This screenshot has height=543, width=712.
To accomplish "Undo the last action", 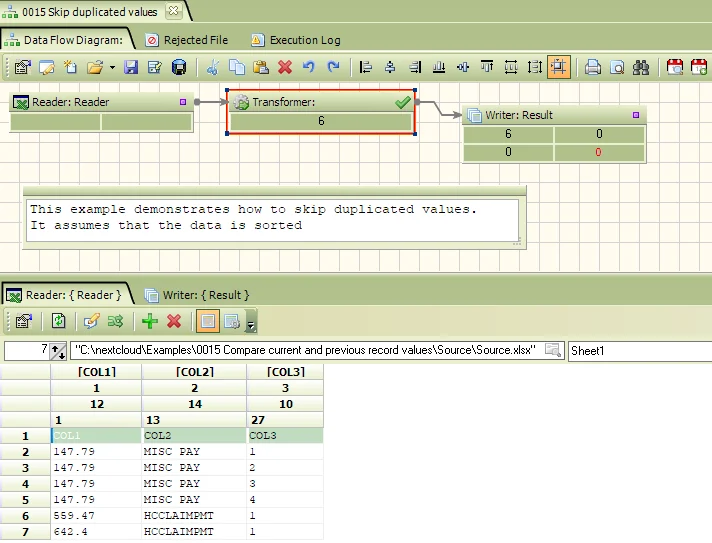I will coord(309,68).
